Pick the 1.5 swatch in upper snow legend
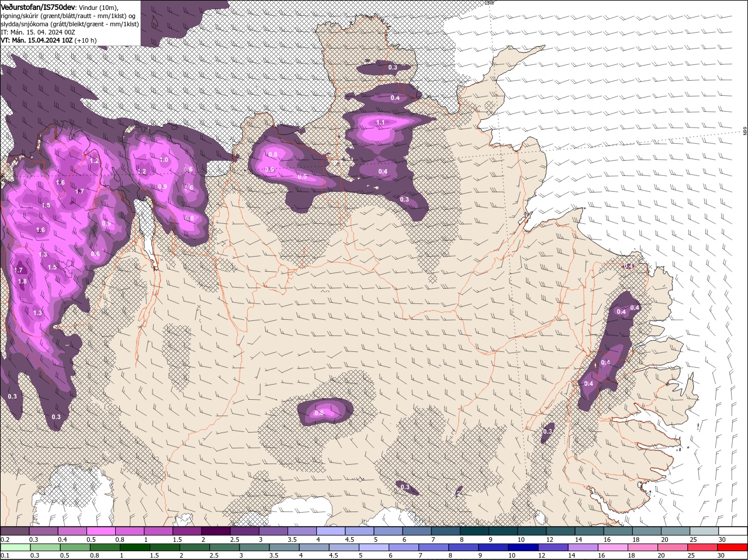Viewport: 748px width, 560px height. [187, 531]
